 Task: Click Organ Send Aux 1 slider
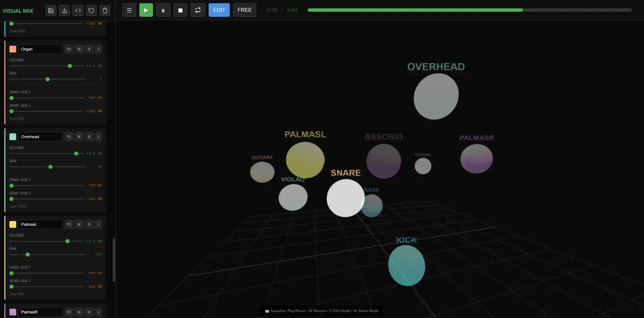(x=46, y=98)
